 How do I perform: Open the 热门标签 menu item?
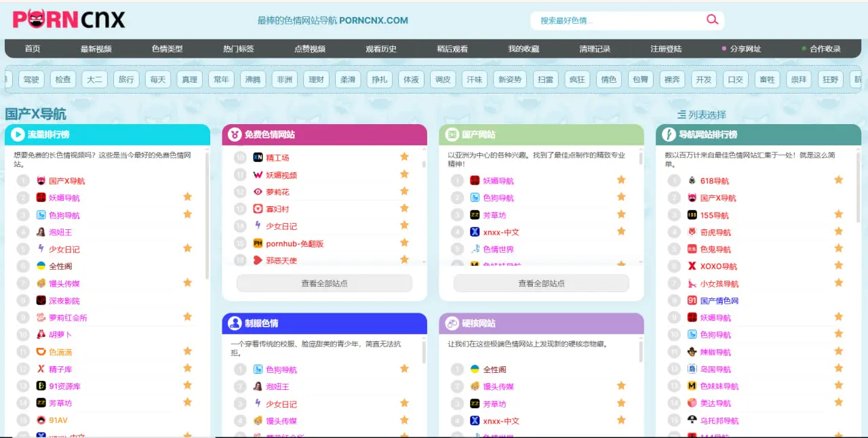tap(239, 49)
